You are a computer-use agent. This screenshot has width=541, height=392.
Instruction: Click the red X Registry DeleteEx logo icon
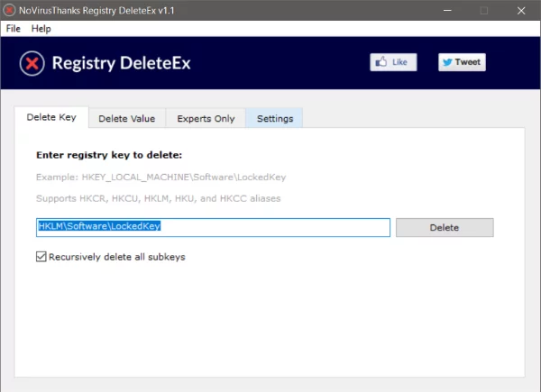pos(32,63)
